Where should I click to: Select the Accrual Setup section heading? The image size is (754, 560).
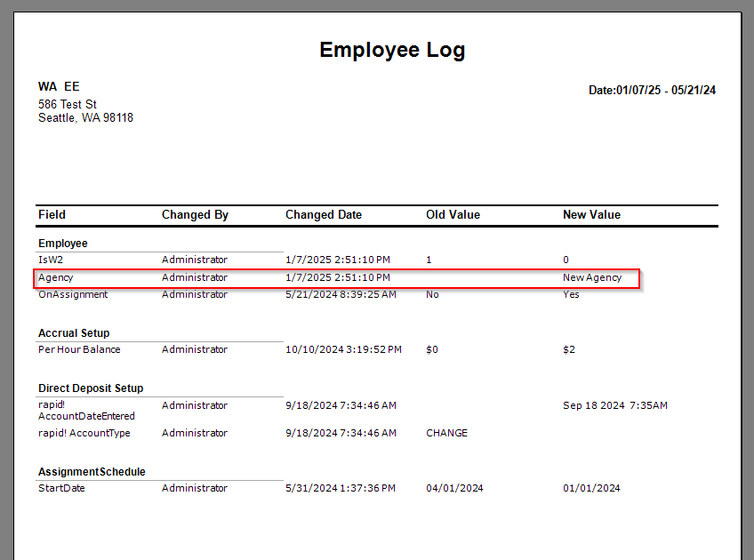coord(74,333)
